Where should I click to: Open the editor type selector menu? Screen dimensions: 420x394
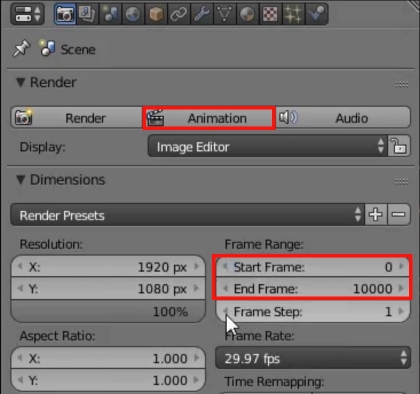(28, 14)
